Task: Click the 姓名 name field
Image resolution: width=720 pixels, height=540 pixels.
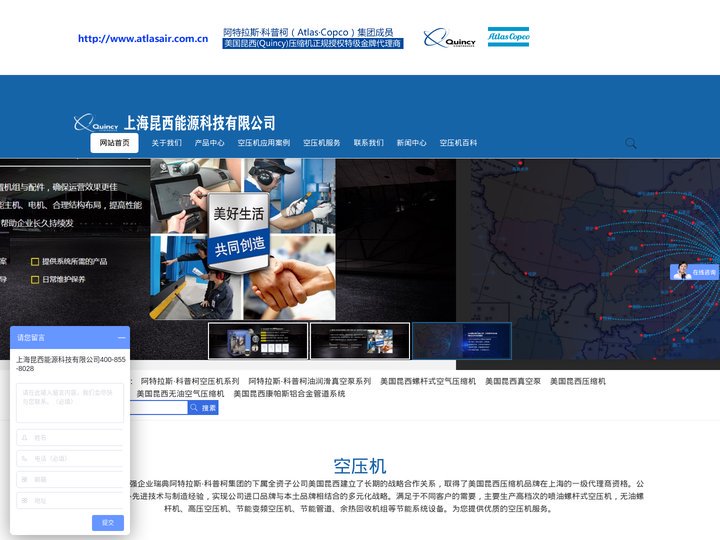Action: click(x=70, y=438)
